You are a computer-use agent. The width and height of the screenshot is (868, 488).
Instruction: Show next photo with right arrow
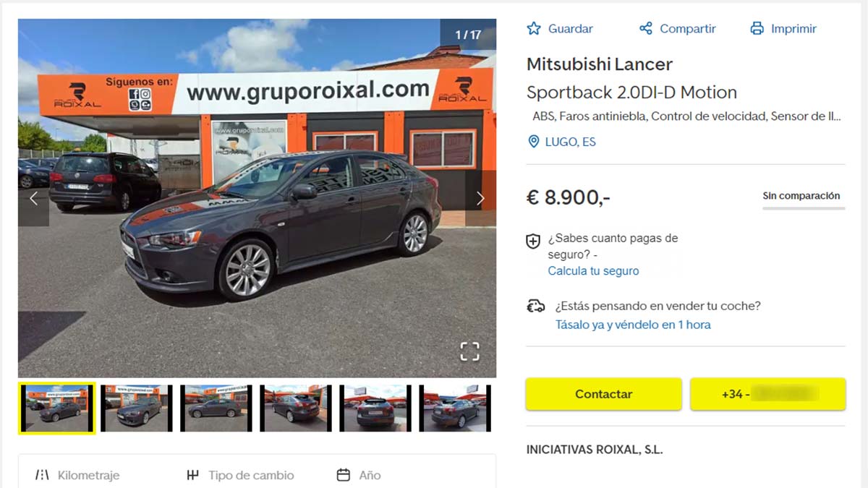(x=480, y=199)
